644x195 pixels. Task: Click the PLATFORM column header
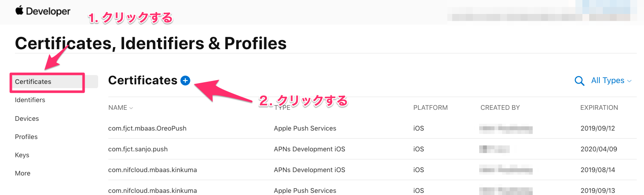click(430, 108)
